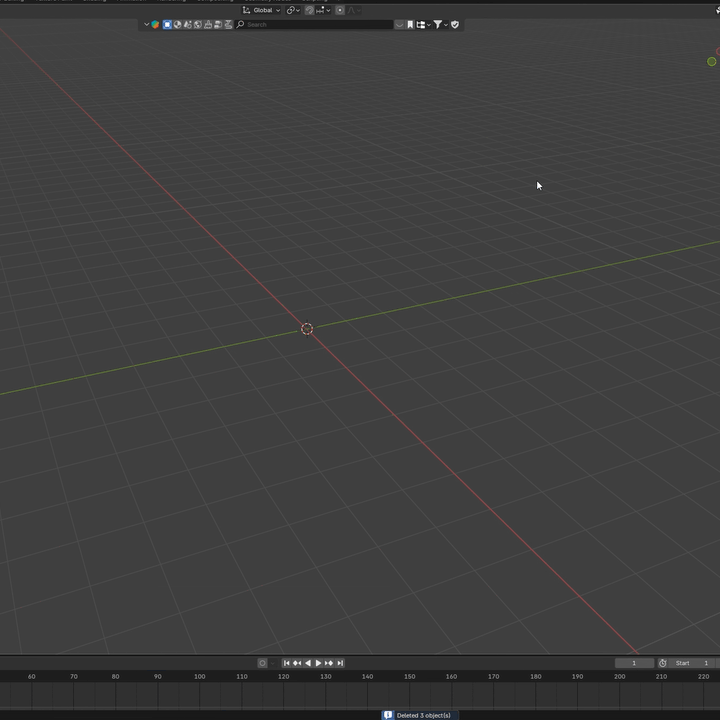Open the auto keying options dropdown arrow
Image resolution: width=720 pixels, height=720 pixels.
coord(272,663)
